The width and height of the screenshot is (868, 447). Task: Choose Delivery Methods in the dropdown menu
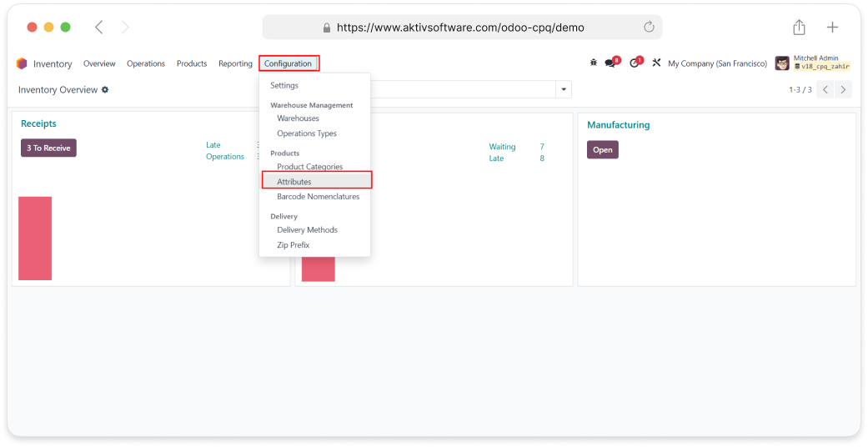pos(307,230)
